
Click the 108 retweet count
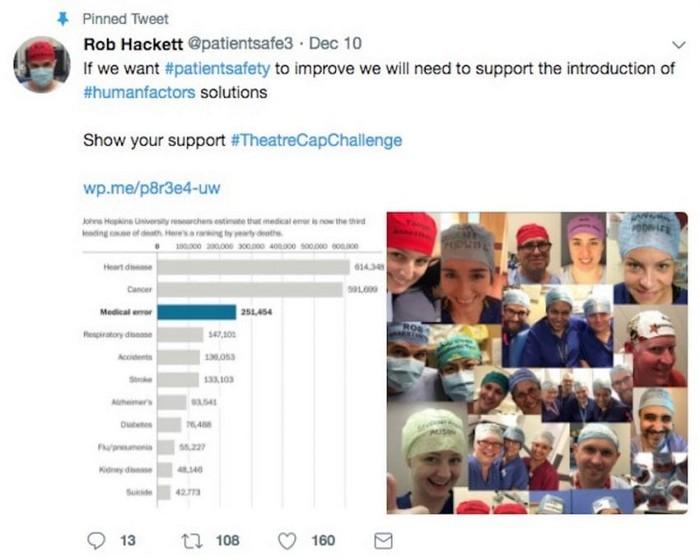(x=228, y=541)
